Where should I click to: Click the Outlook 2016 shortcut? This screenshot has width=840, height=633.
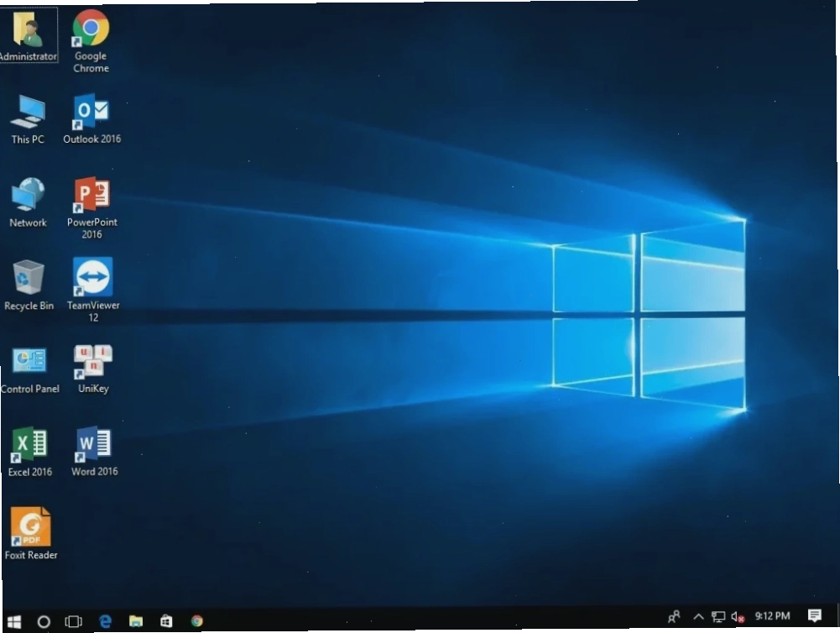91,119
